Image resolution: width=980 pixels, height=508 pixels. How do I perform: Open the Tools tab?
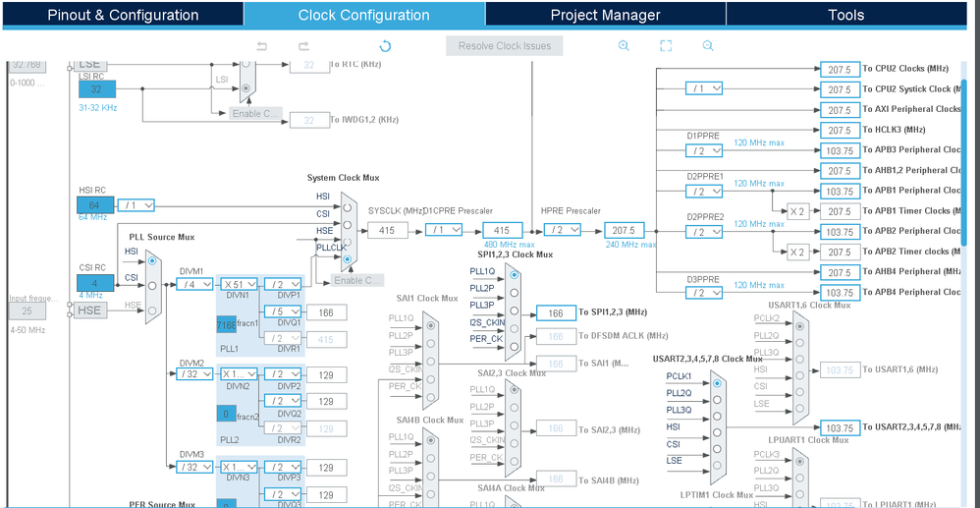pos(846,15)
